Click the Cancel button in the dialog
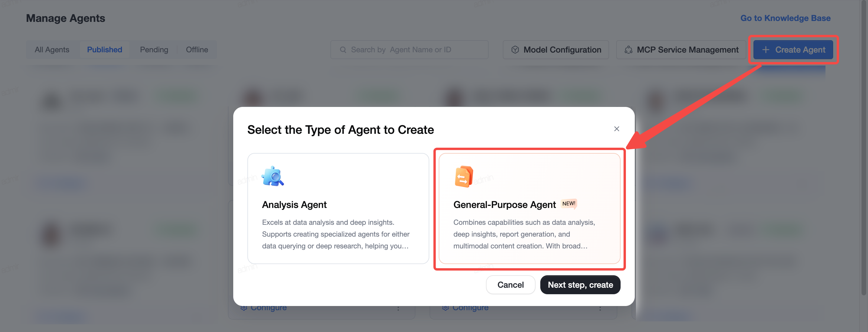Image resolution: width=868 pixels, height=332 pixels. (510, 285)
